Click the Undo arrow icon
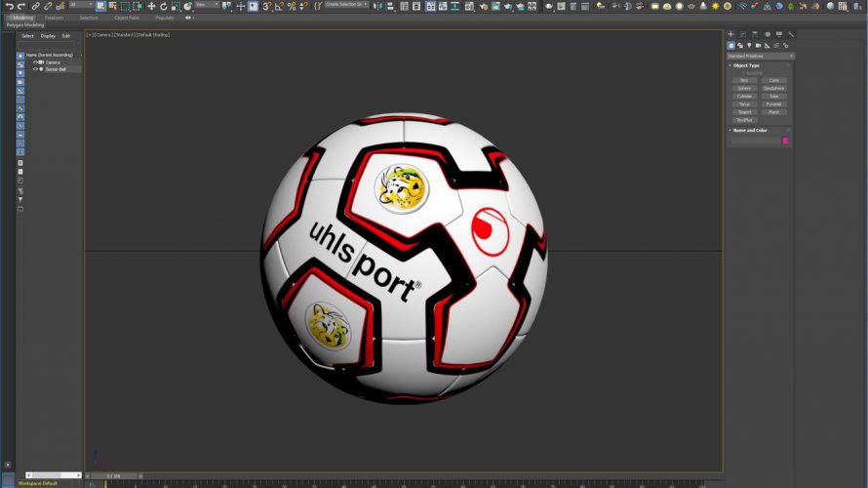Screen dimensions: 868x488 pos(8,6)
